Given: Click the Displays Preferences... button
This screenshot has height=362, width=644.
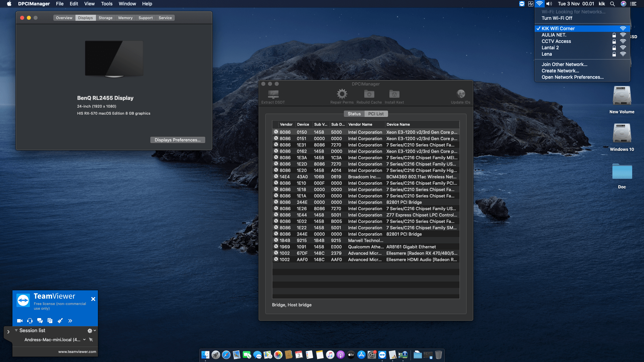Looking at the screenshot, I should (x=177, y=140).
